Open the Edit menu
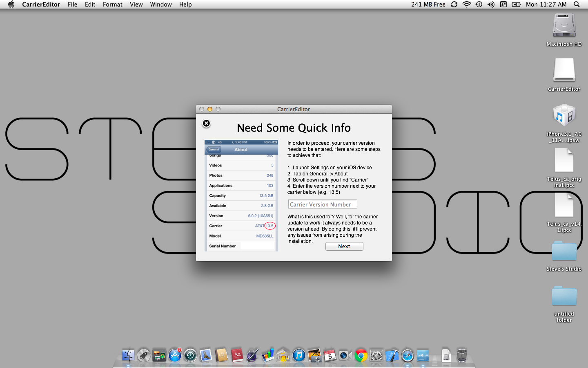Viewport: 588px width, 368px height. (90, 4)
